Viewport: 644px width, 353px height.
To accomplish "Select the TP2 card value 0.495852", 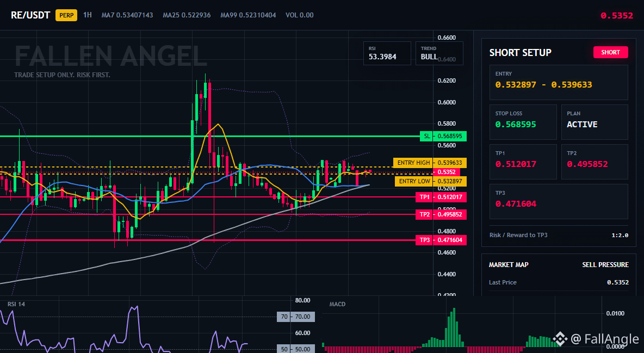I will click(587, 164).
